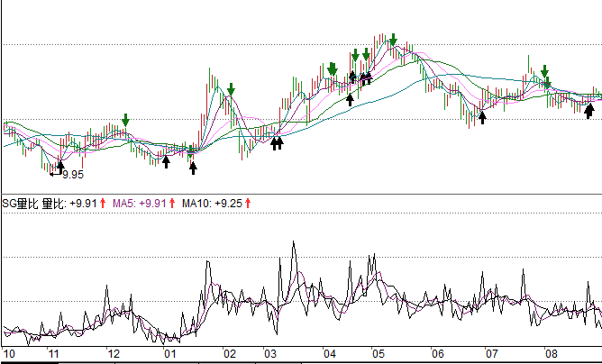Image resolution: width=602 pixels, height=364 pixels.
Task: Select the MA10 +9.25 legend entry
Action: [x=213, y=203]
